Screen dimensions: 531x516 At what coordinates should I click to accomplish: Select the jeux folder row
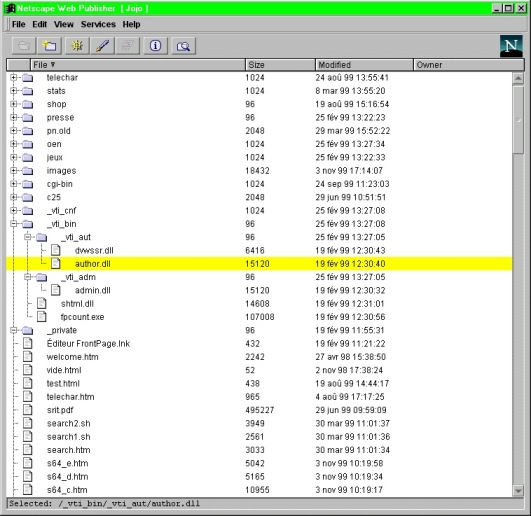pyautogui.click(x=259, y=157)
